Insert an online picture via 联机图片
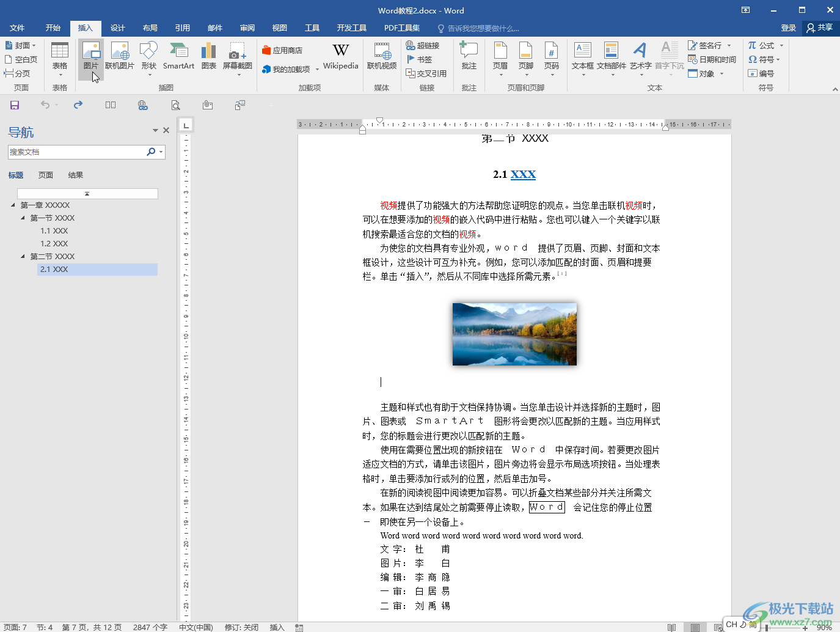The width and height of the screenshot is (840, 632). pyautogui.click(x=120, y=56)
